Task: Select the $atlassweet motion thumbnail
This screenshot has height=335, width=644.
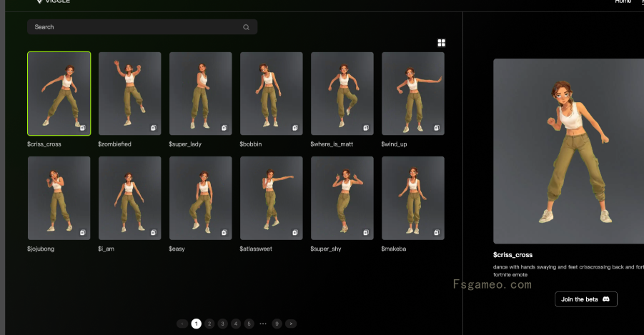Action: point(272,198)
